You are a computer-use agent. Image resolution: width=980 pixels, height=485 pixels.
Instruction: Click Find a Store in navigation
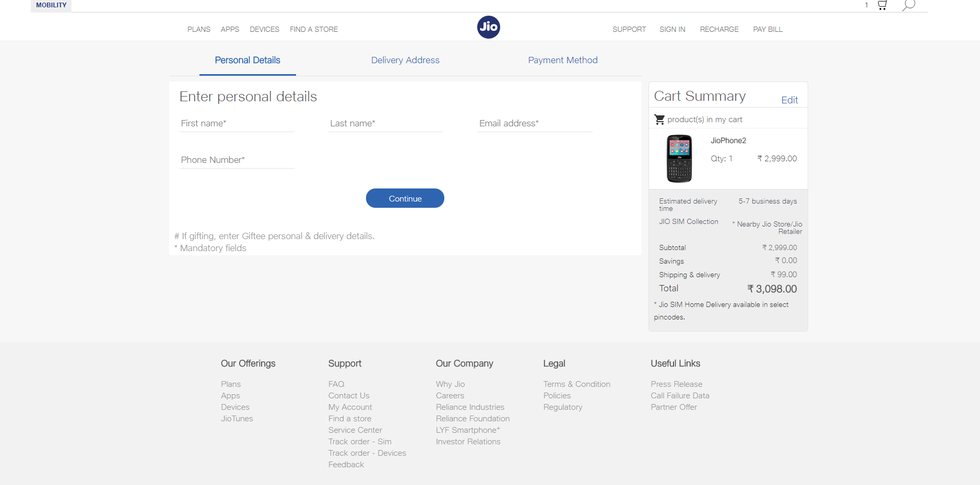314,29
